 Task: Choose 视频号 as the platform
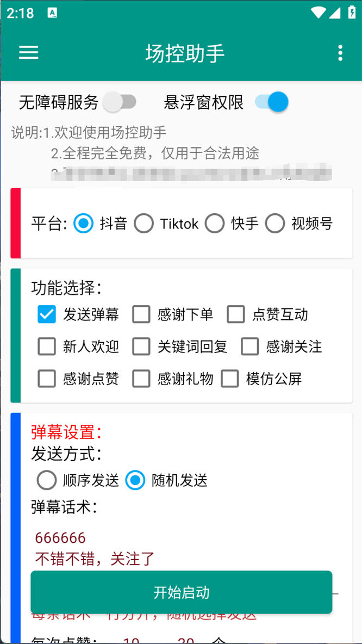pyautogui.click(x=276, y=223)
